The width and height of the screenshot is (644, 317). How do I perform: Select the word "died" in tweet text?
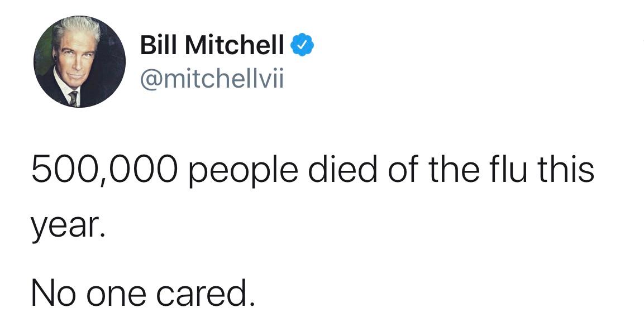point(342,169)
